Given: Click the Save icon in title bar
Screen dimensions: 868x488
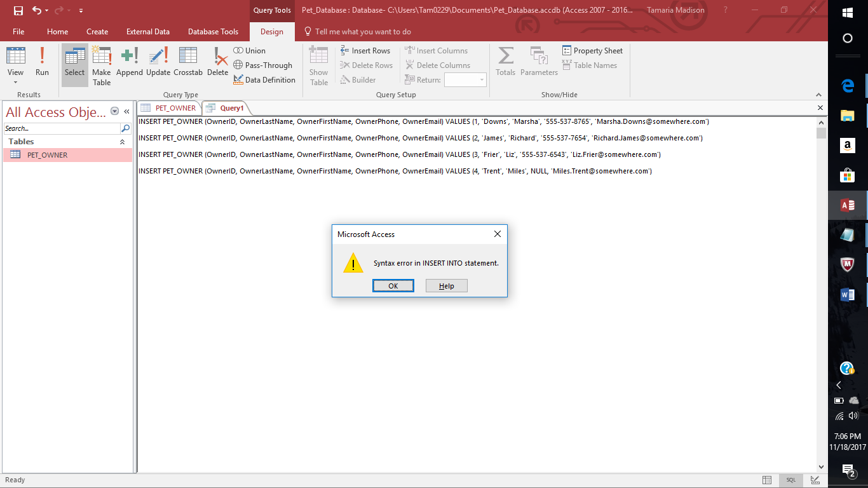Looking at the screenshot, I should tap(18, 10).
